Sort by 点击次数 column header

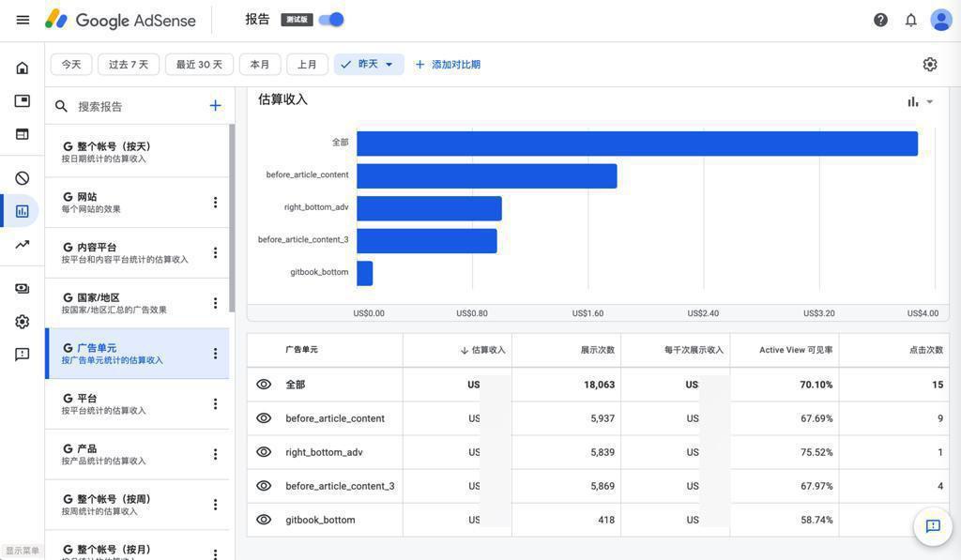pos(926,350)
